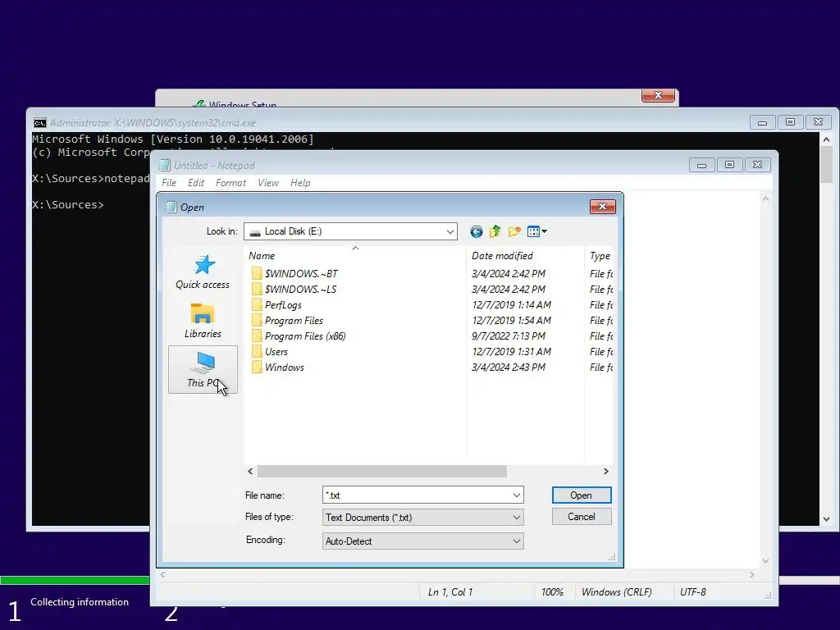This screenshot has height=630, width=840.
Task: Maximize the Command Prompt window
Action: coord(790,122)
